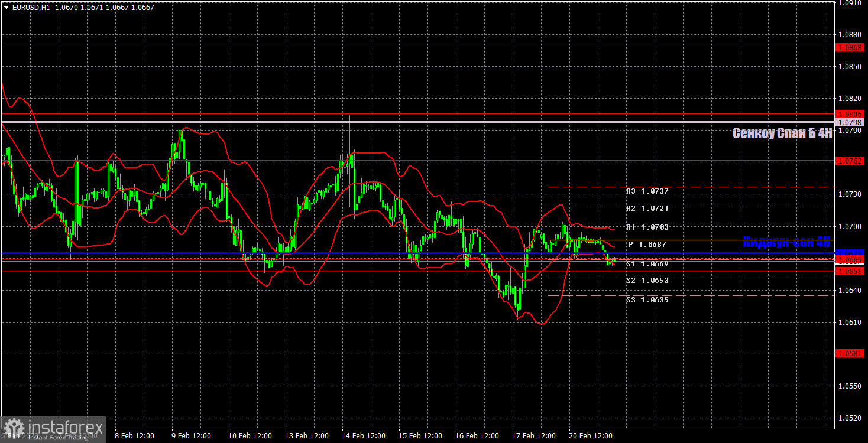Select the 10 Feb 12:00 time axis label
Viewport: 868px width, 443px height.
pyautogui.click(x=250, y=436)
